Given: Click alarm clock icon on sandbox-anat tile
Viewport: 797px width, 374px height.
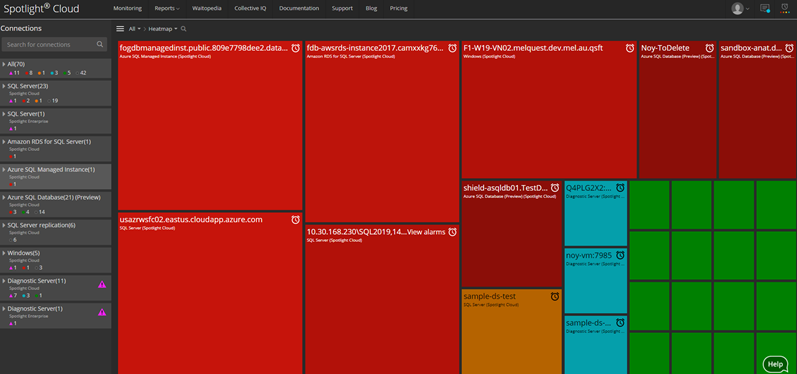Looking at the screenshot, I should pyautogui.click(x=789, y=48).
